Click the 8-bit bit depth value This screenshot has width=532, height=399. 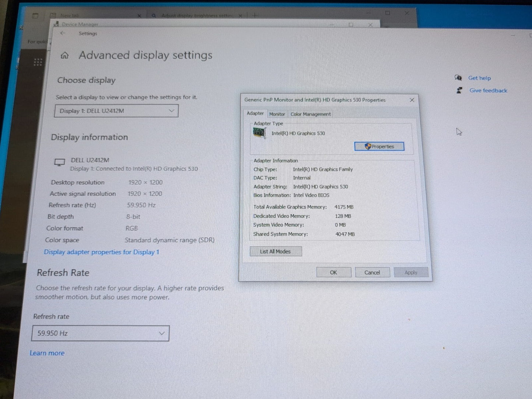133,216
